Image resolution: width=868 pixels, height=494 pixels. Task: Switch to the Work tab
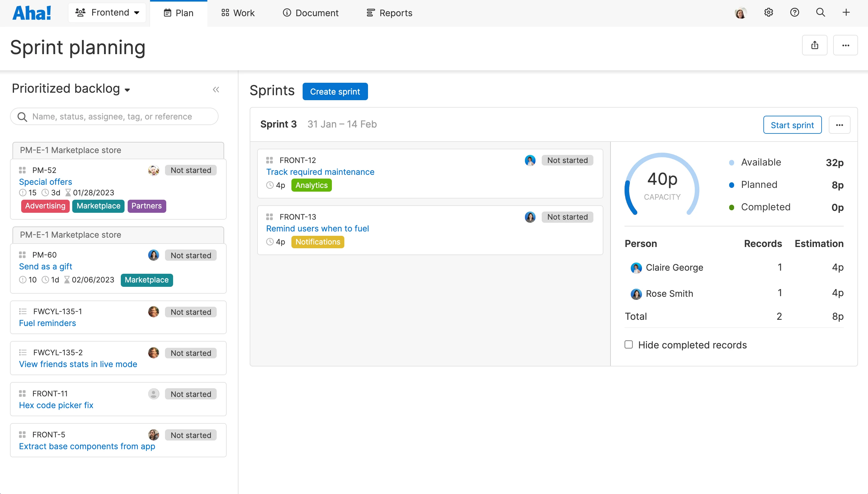click(x=238, y=13)
